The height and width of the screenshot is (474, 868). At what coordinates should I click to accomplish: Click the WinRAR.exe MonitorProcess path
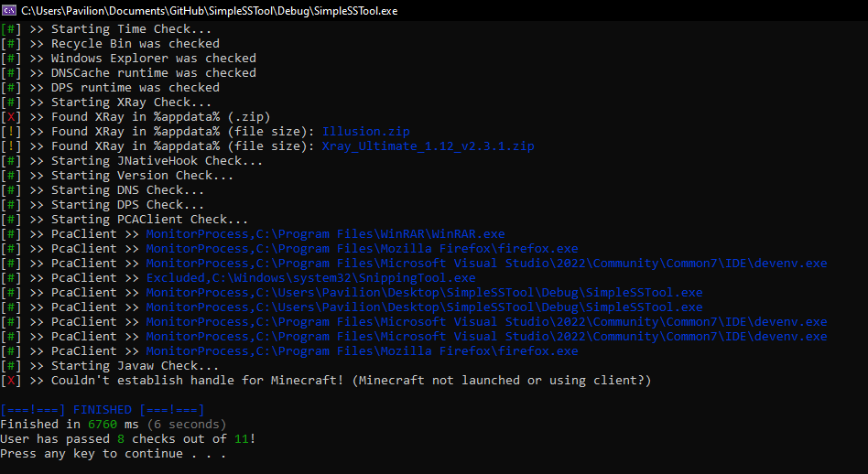pos(326,234)
